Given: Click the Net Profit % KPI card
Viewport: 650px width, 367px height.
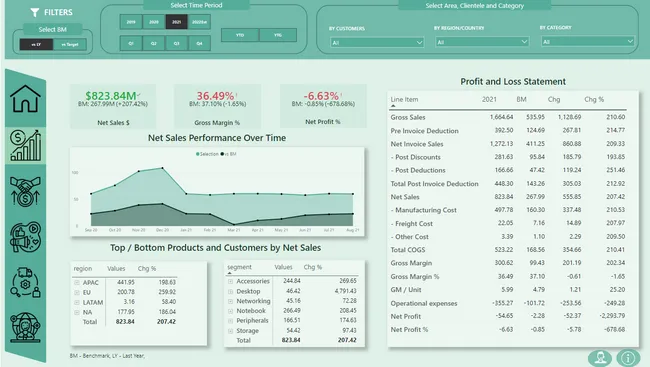Looking at the screenshot, I should 323,106.
